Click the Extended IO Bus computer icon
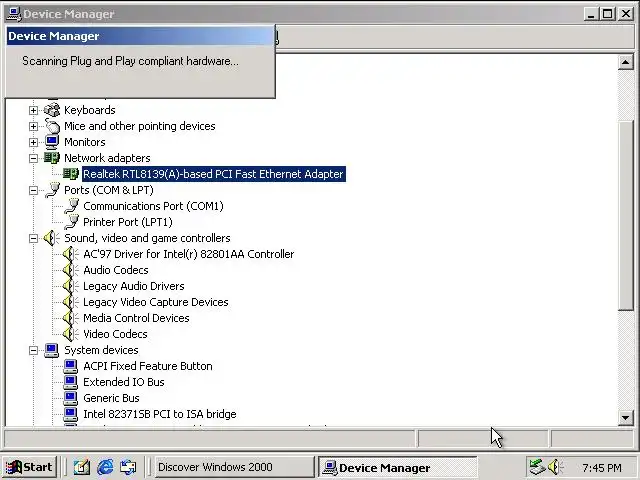The image size is (640, 480). [x=71, y=382]
